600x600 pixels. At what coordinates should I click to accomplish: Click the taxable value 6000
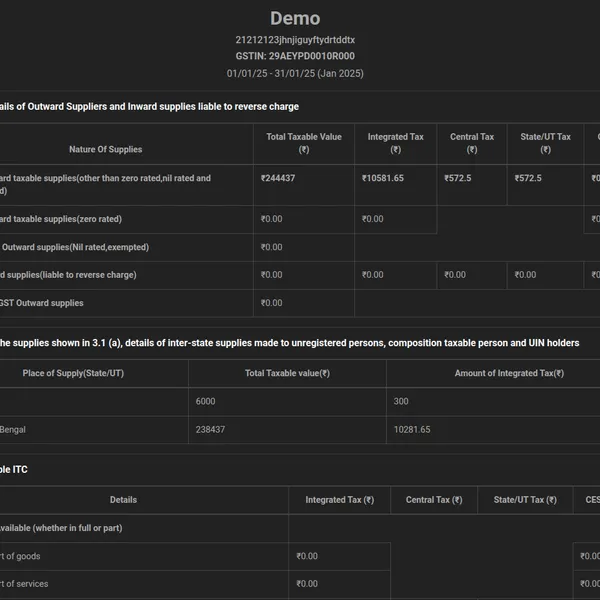coord(205,401)
